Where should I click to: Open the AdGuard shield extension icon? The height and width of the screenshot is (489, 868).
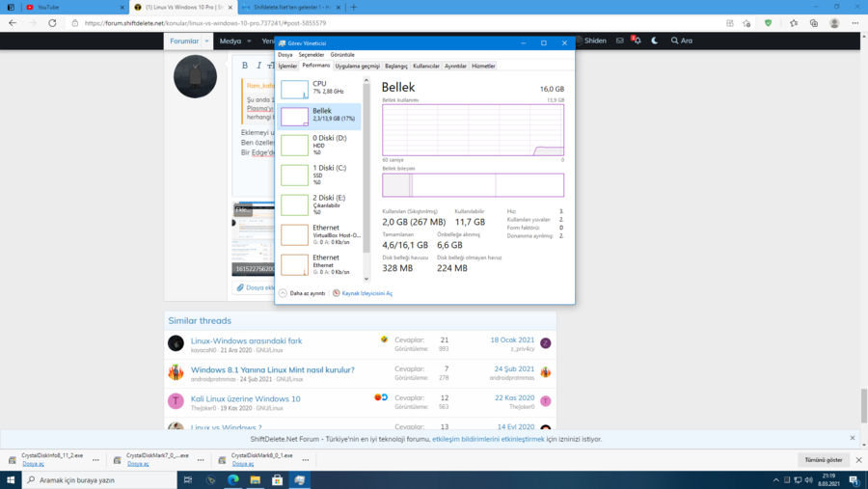[768, 23]
